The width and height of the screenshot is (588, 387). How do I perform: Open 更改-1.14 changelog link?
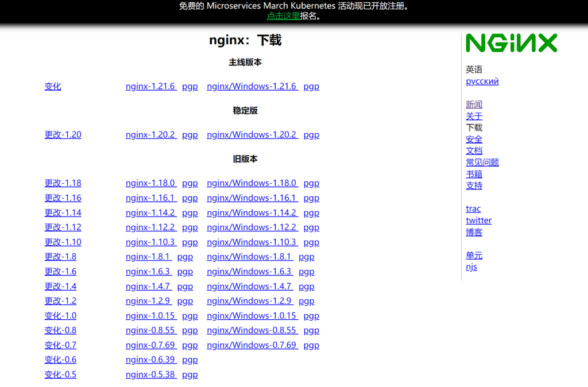pyautogui.click(x=62, y=212)
